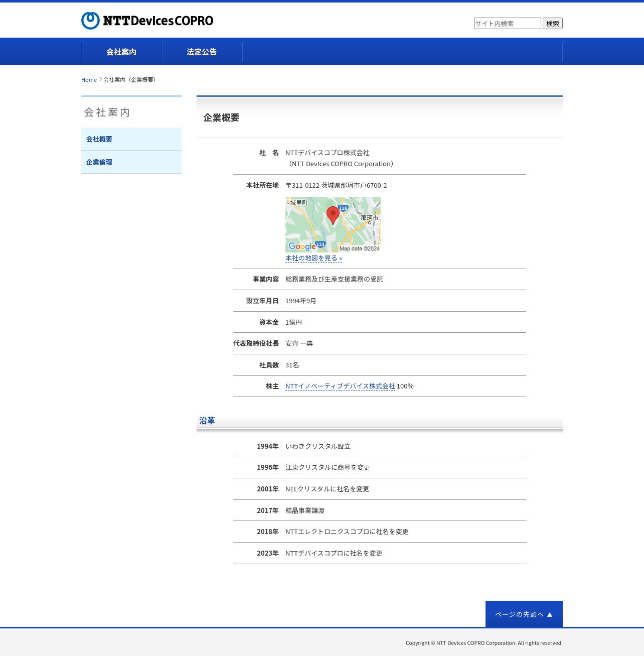Viewport: 644px width, 656px height.
Task: Click the 企業概要 heading
Action: pyautogui.click(x=221, y=118)
